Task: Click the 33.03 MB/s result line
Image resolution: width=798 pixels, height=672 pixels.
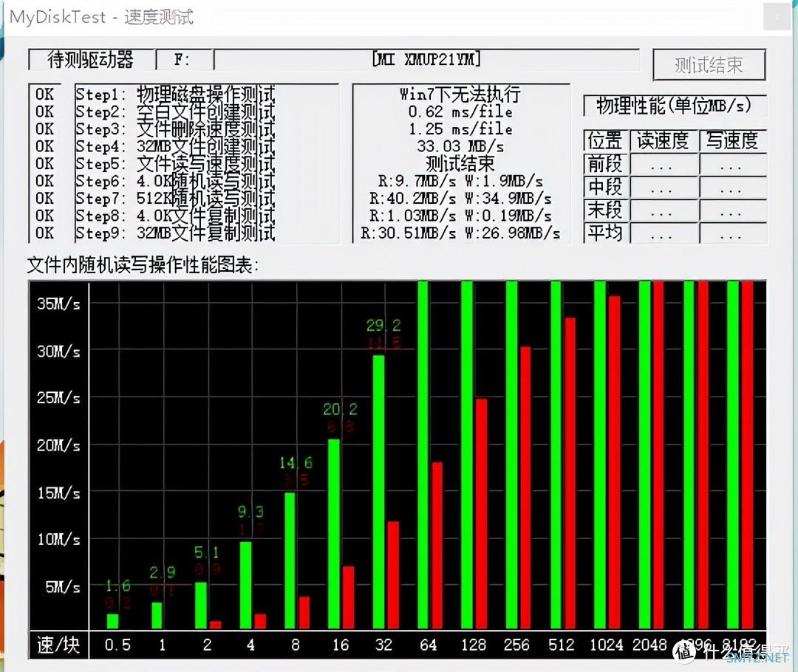Action: point(460,146)
